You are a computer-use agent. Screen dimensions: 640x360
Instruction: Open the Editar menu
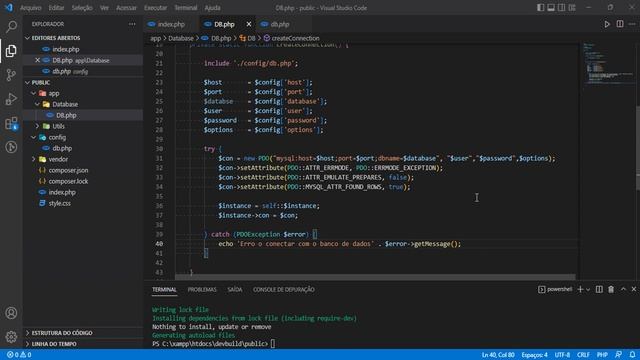coord(56,8)
